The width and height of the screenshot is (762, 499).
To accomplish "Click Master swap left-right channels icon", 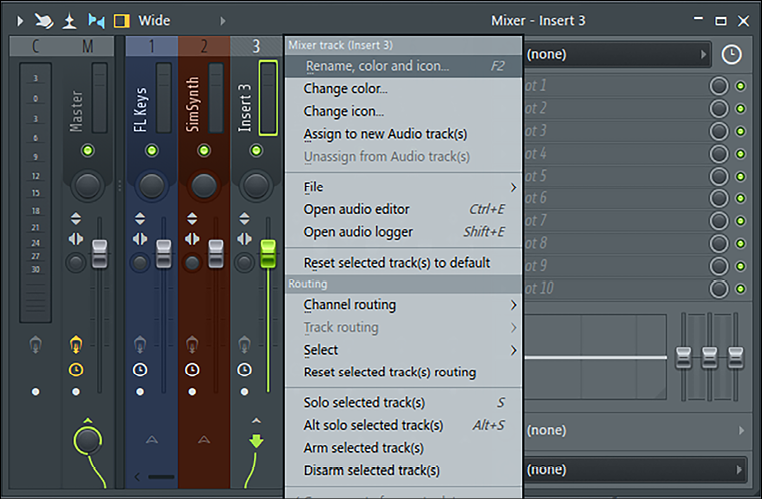I will click(76, 239).
